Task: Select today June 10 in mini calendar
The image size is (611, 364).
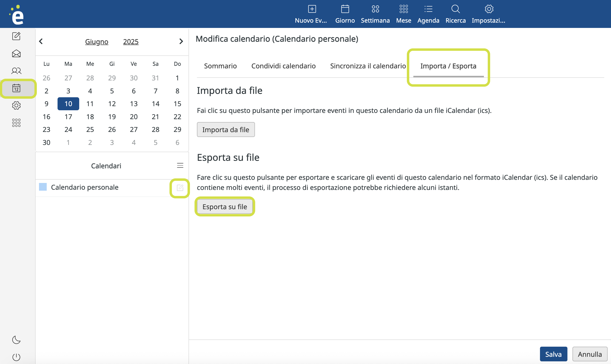Action: pyautogui.click(x=68, y=104)
